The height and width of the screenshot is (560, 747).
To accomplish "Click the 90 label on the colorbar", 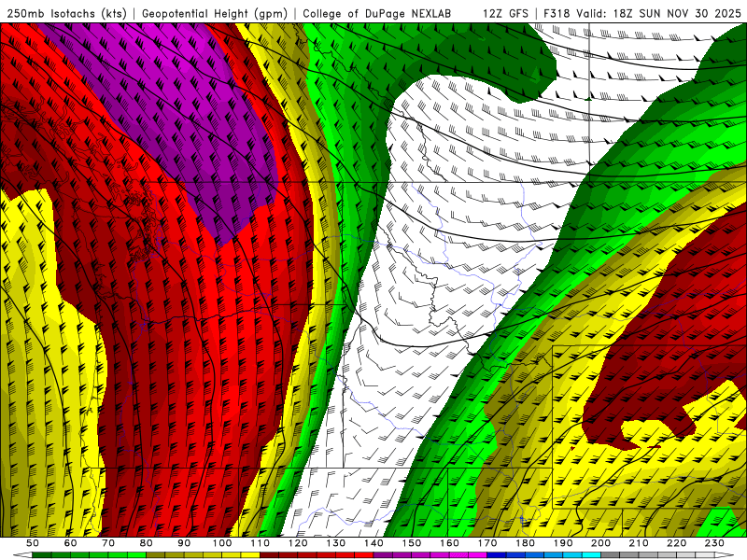I will point(184,543).
